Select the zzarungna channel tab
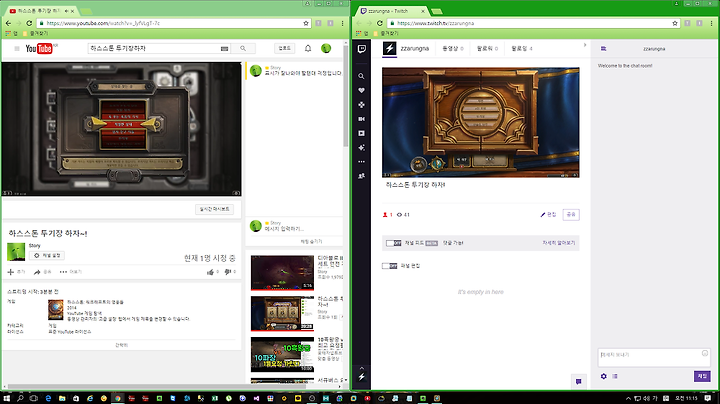This screenshot has height=404, width=720. 406,48
